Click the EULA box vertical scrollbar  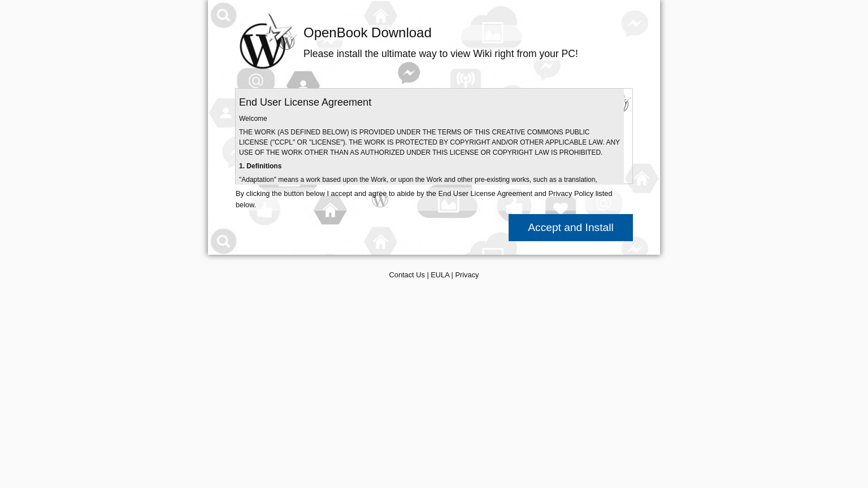click(628, 136)
